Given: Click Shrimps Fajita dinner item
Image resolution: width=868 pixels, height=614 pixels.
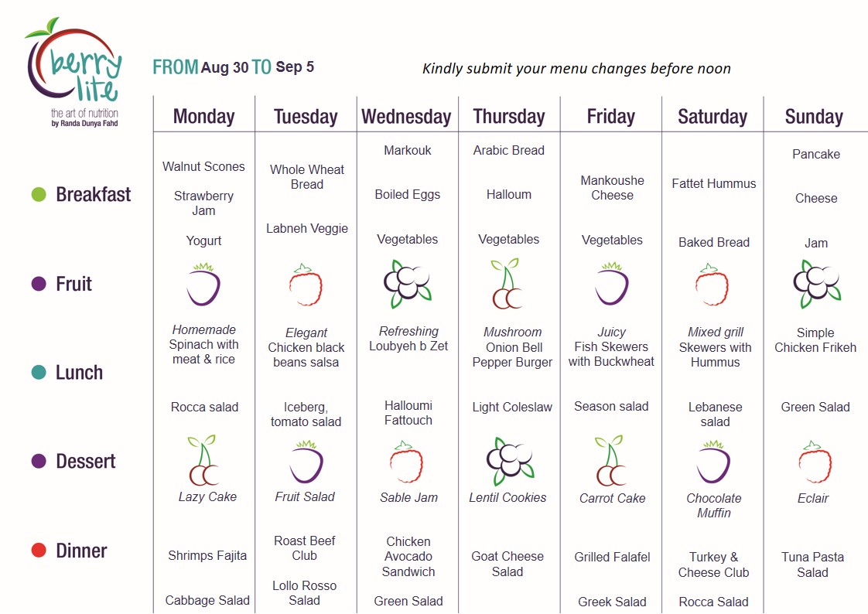Looking at the screenshot, I should point(207,555).
